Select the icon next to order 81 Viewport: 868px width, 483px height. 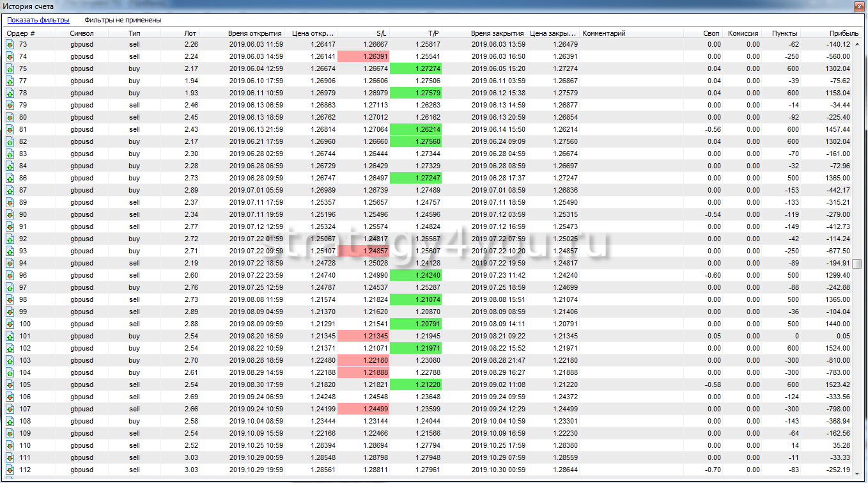pyautogui.click(x=10, y=129)
